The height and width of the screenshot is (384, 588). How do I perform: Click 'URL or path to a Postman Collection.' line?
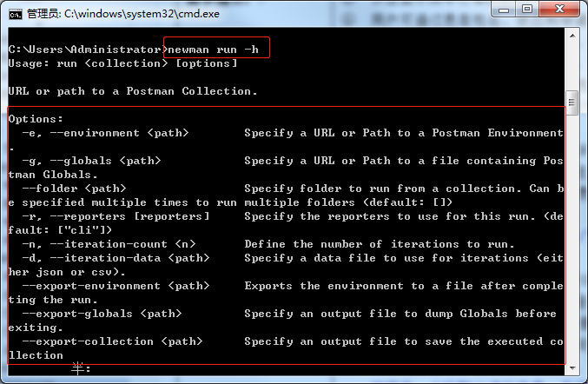133,91
